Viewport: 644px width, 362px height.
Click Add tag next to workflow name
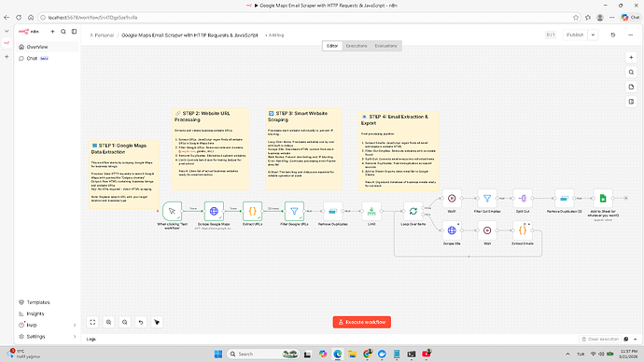(x=275, y=35)
